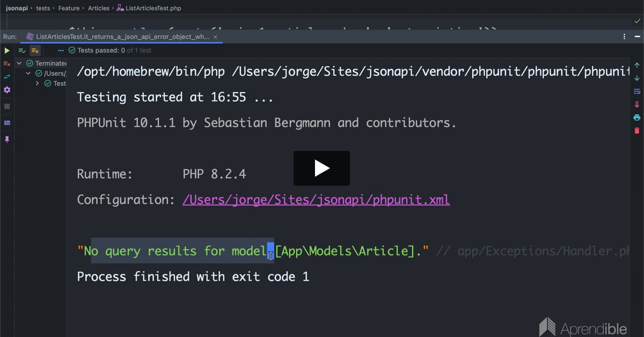Toggle auto-test icon in left toolbar

point(7,77)
